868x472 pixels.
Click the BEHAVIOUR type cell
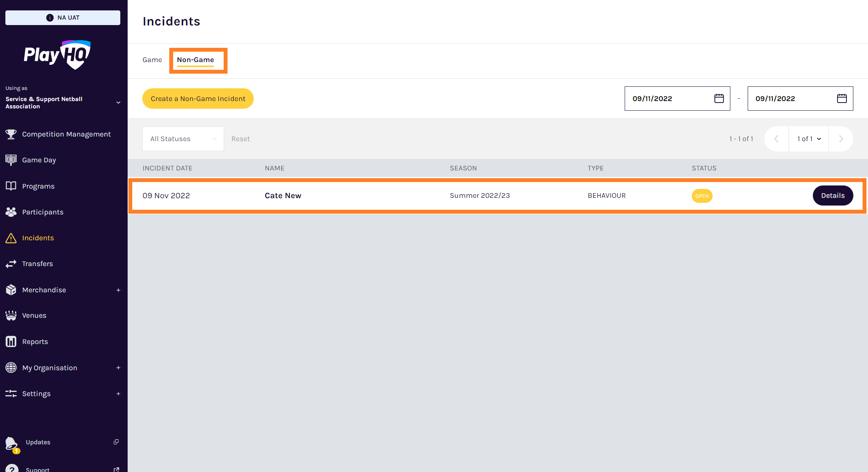coord(607,196)
